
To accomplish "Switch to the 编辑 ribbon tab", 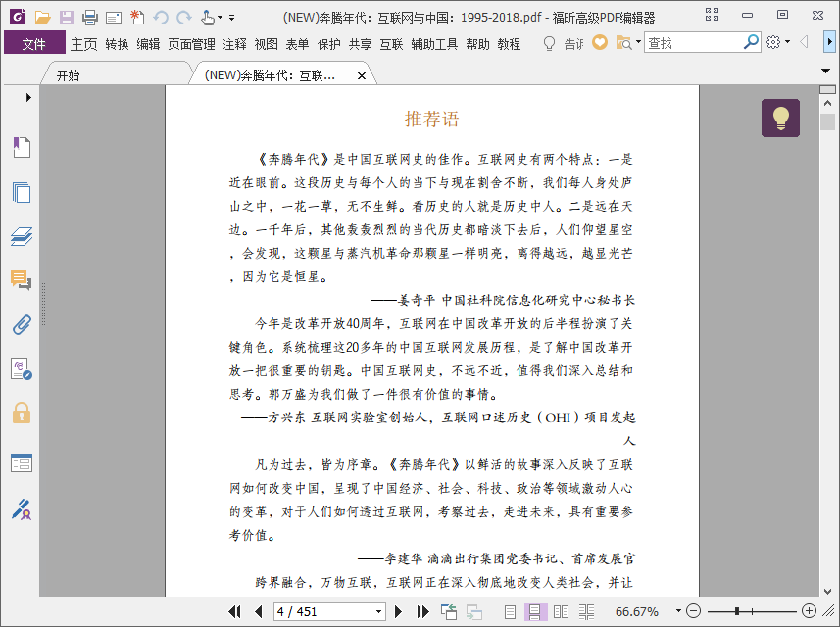I will (x=148, y=44).
